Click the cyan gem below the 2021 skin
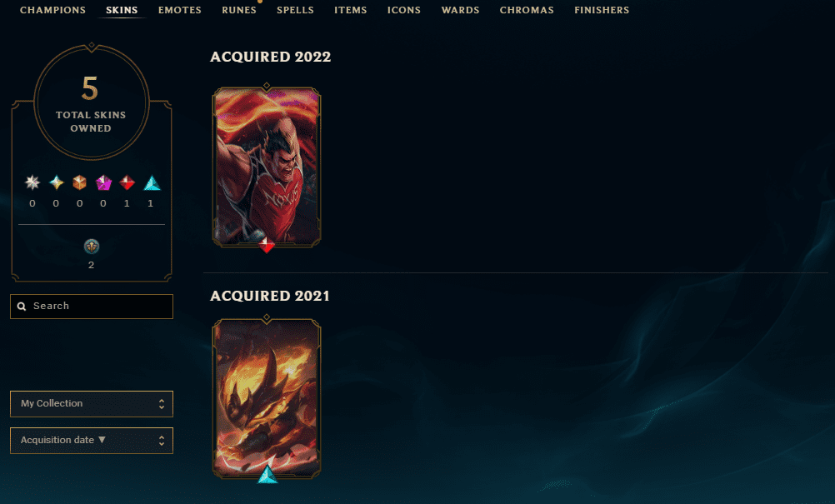The height and width of the screenshot is (504, 835). [267, 475]
